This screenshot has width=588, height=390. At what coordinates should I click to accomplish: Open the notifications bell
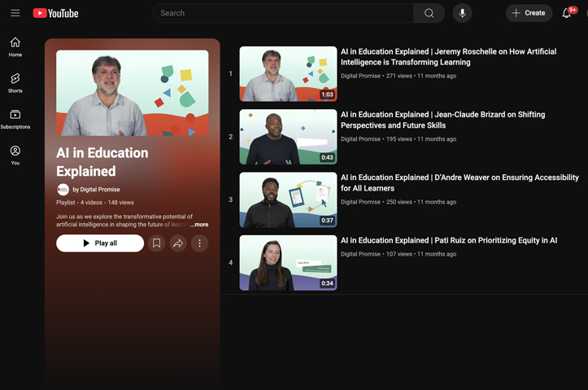point(567,13)
